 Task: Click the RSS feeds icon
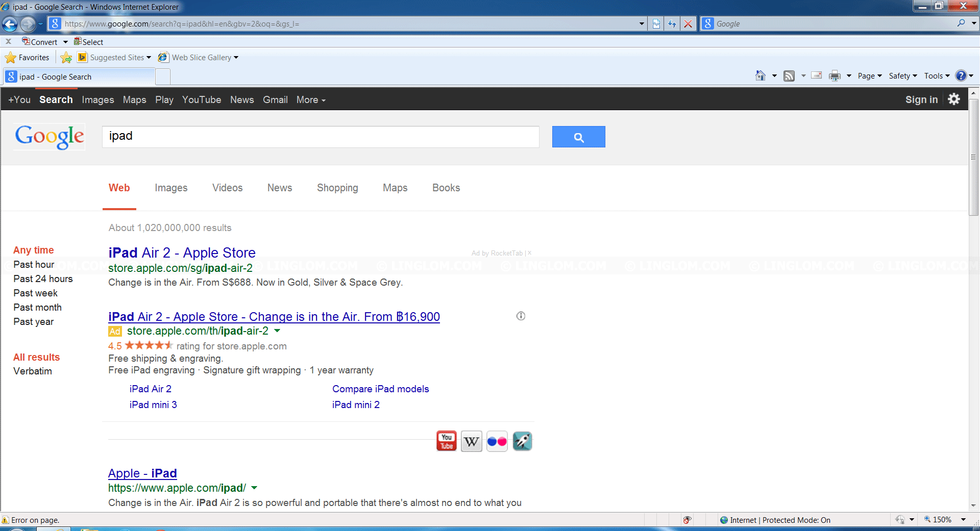click(789, 76)
